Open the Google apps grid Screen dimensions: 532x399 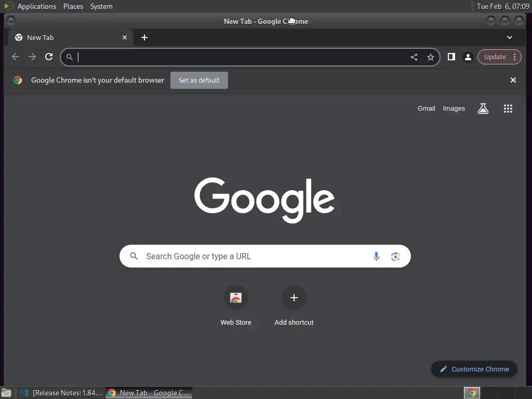click(508, 109)
